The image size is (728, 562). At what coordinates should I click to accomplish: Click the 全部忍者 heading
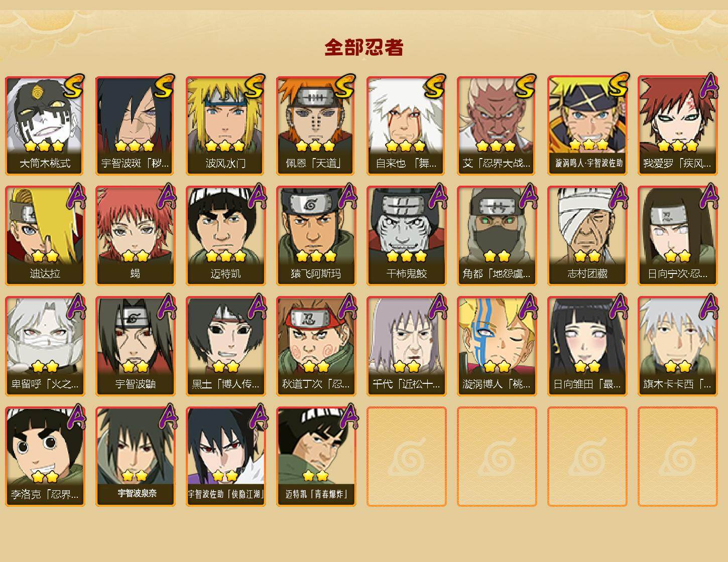coord(364,47)
